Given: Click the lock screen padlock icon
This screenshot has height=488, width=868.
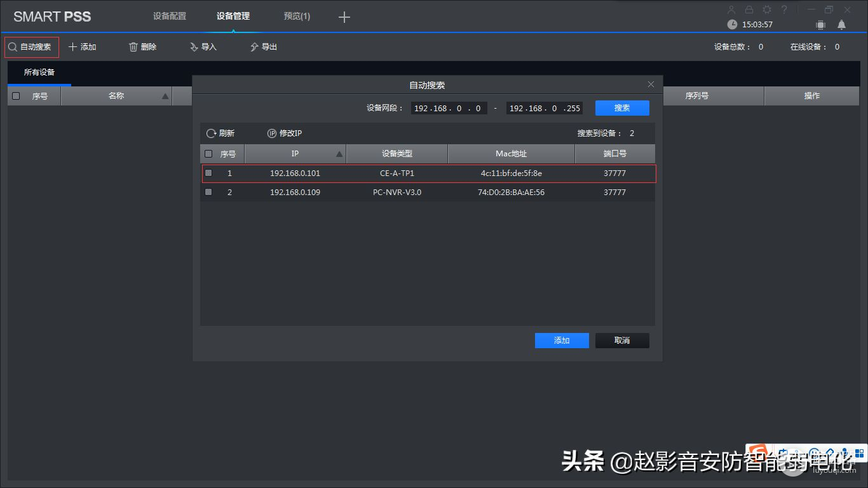Looking at the screenshot, I should [x=749, y=10].
